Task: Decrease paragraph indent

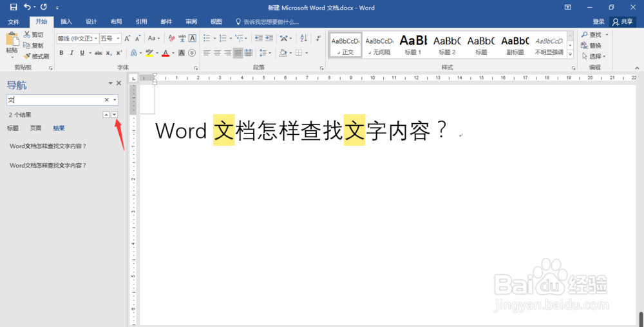Action: tap(258, 38)
